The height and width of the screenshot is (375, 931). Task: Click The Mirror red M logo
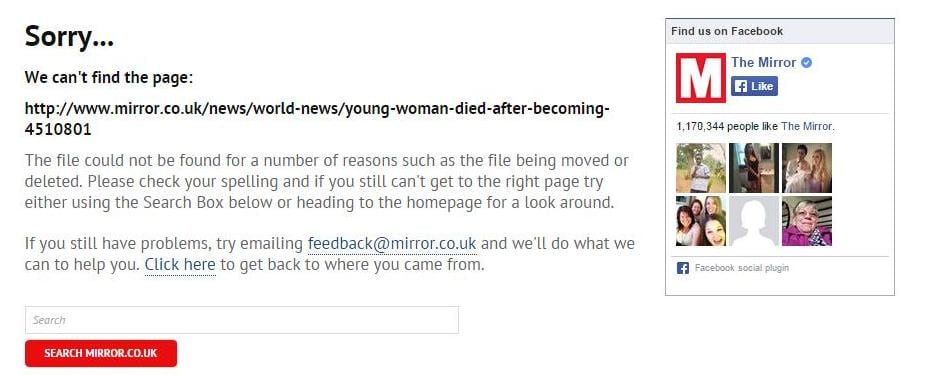pyautogui.click(x=701, y=78)
